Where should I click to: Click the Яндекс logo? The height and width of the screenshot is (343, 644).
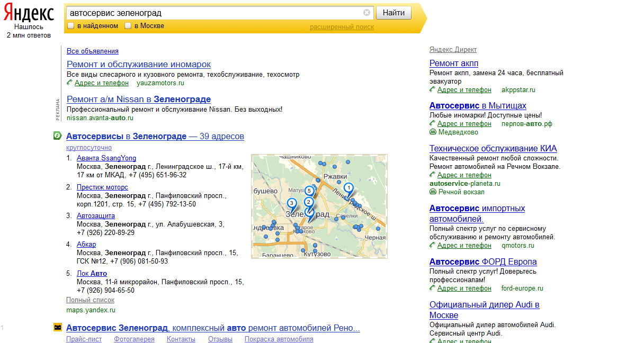pyautogui.click(x=28, y=13)
